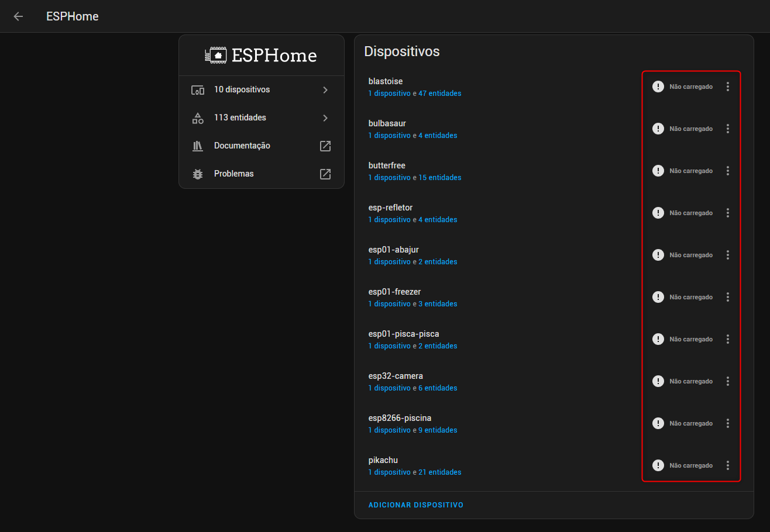Expand the "10 dispositivos" chevron

[x=325, y=89]
